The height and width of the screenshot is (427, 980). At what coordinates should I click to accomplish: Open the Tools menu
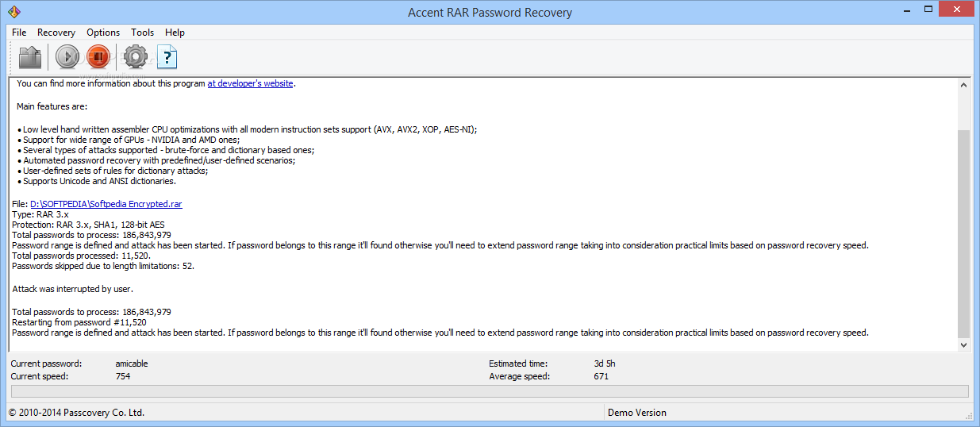143,33
